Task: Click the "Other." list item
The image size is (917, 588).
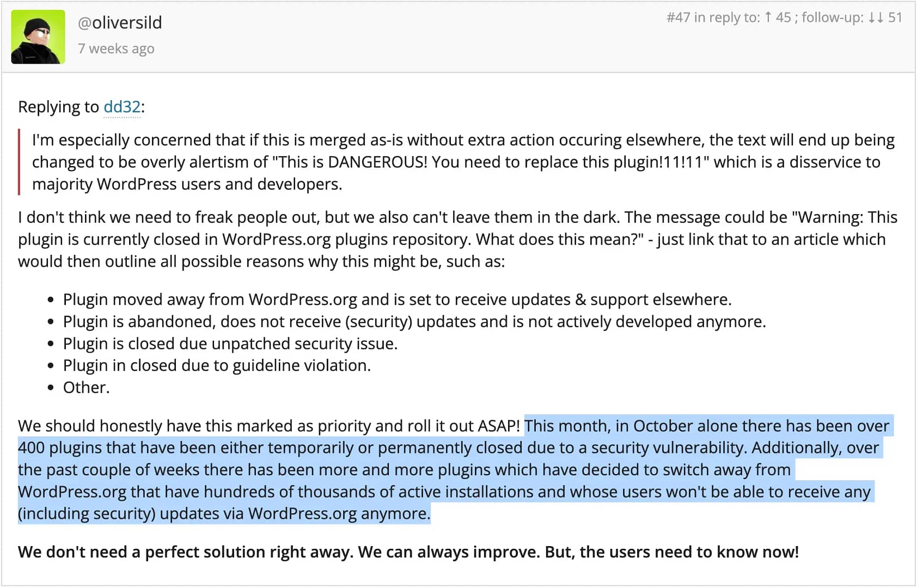Action: tap(86, 387)
